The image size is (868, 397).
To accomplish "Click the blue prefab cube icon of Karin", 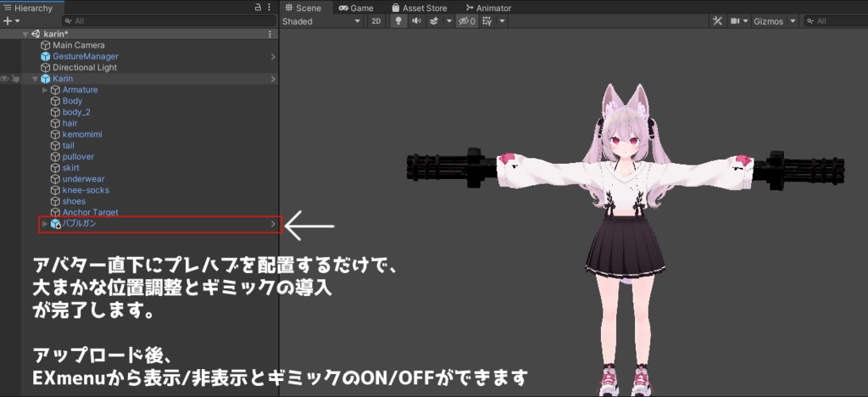I will [x=46, y=79].
